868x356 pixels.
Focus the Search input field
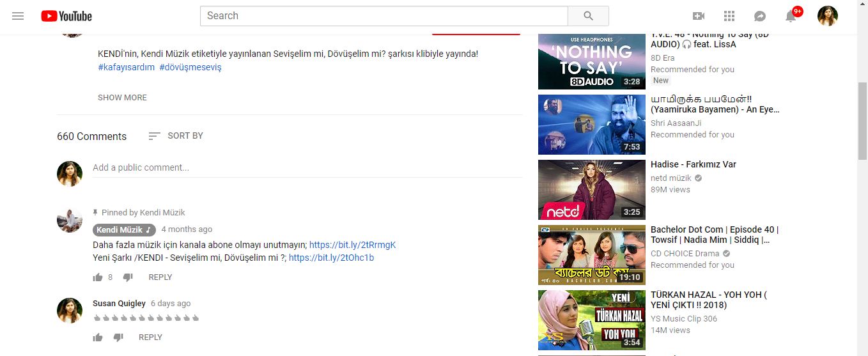(384, 16)
